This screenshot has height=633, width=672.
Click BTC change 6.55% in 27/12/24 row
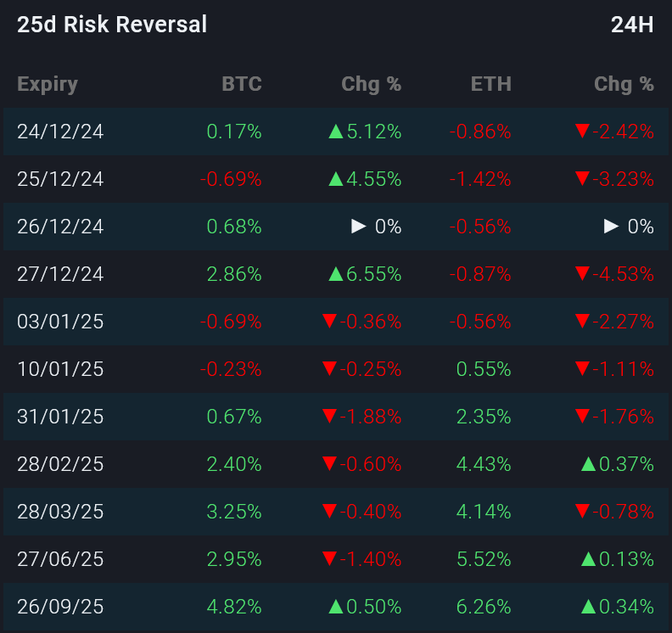coord(365,274)
